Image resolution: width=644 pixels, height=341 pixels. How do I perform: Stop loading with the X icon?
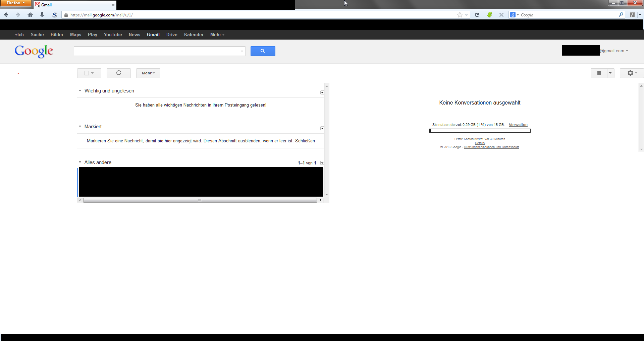(x=501, y=15)
